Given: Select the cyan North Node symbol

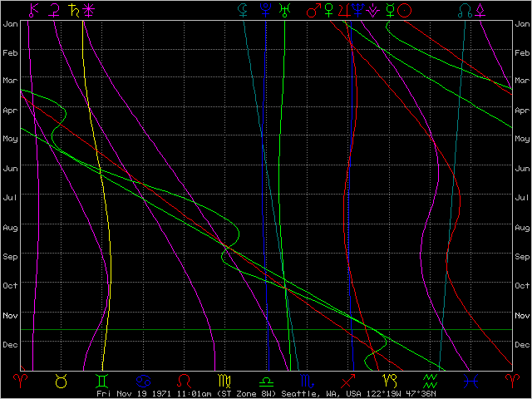Looking at the screenshot, I should (465, 10).
